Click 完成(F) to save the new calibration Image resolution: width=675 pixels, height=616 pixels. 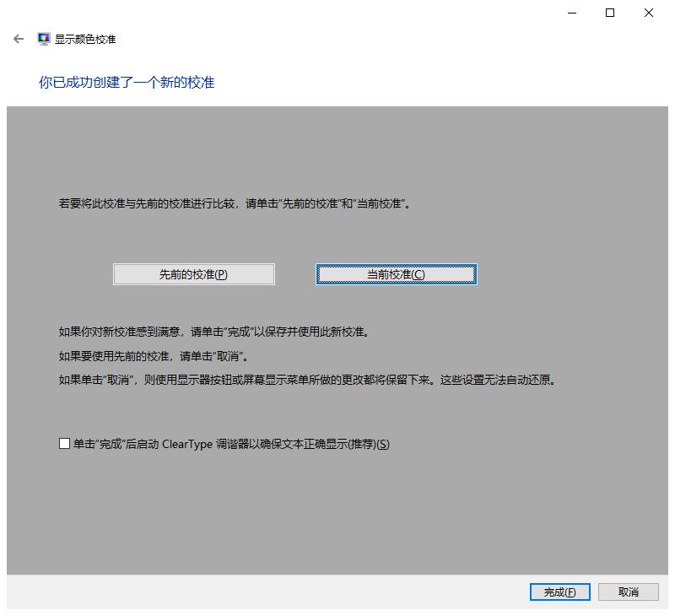click(559, 592)
